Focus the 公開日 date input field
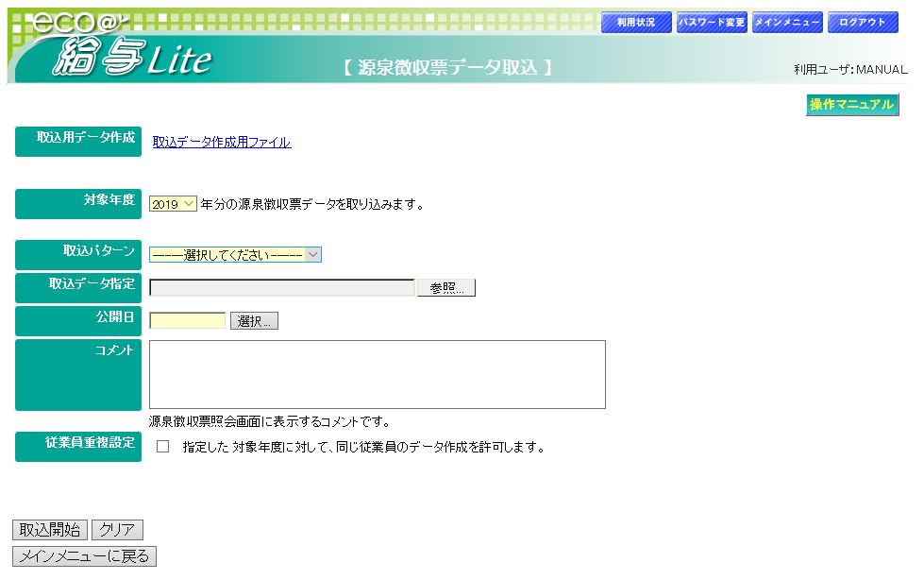924x580 pixels. click(x=187, y=321)
